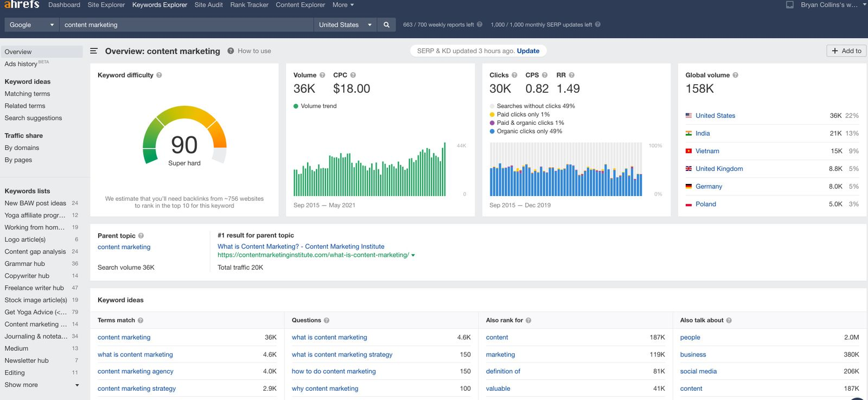Open the Google search engine dropdown
Image resolution: width=868 pixels, height=400 pixels.
(31, 25)
